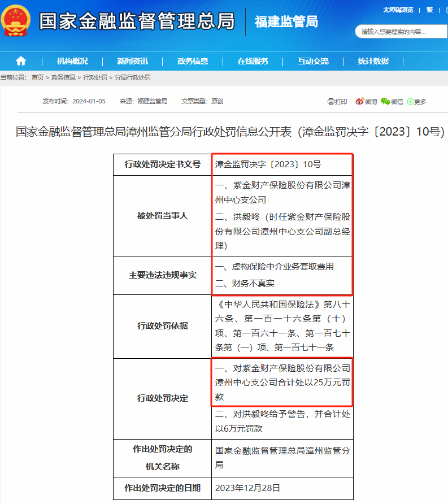Viewport: 448px width, 504px height.
Task: Click the text 二、财务不真实
Action: pyautogui.click(x=245, y=284)
